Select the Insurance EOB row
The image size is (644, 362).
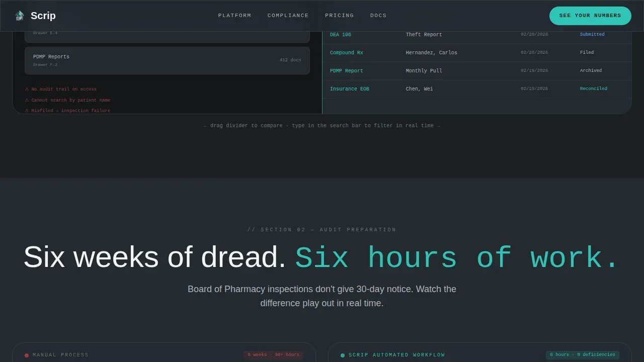[x=476, y=89]
